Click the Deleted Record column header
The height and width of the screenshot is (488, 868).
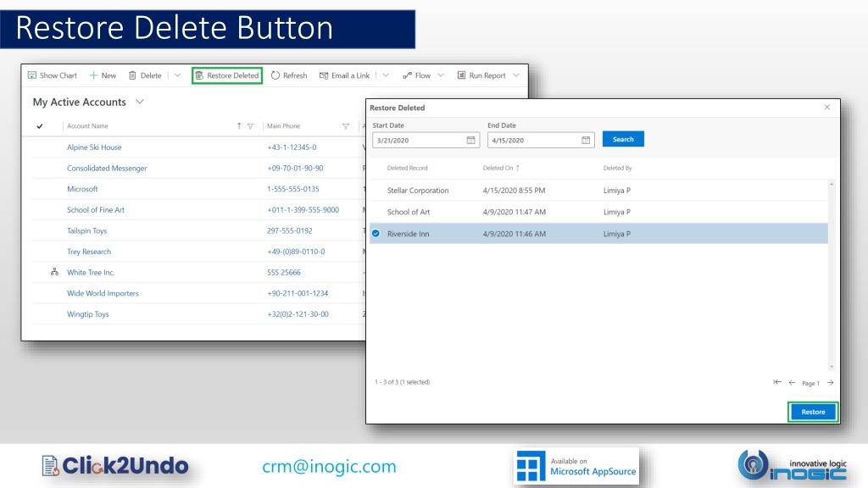tap(408, 168)
